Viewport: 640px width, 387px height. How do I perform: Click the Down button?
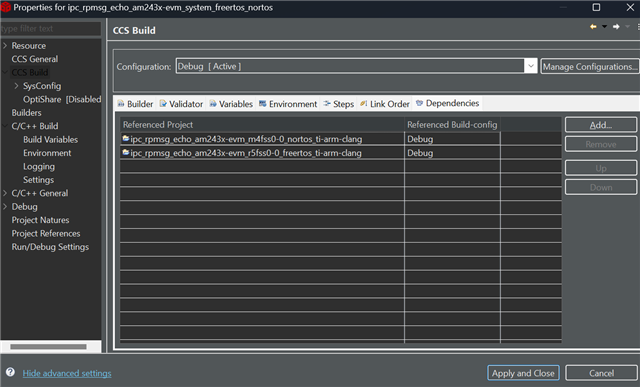coord(601,187)
